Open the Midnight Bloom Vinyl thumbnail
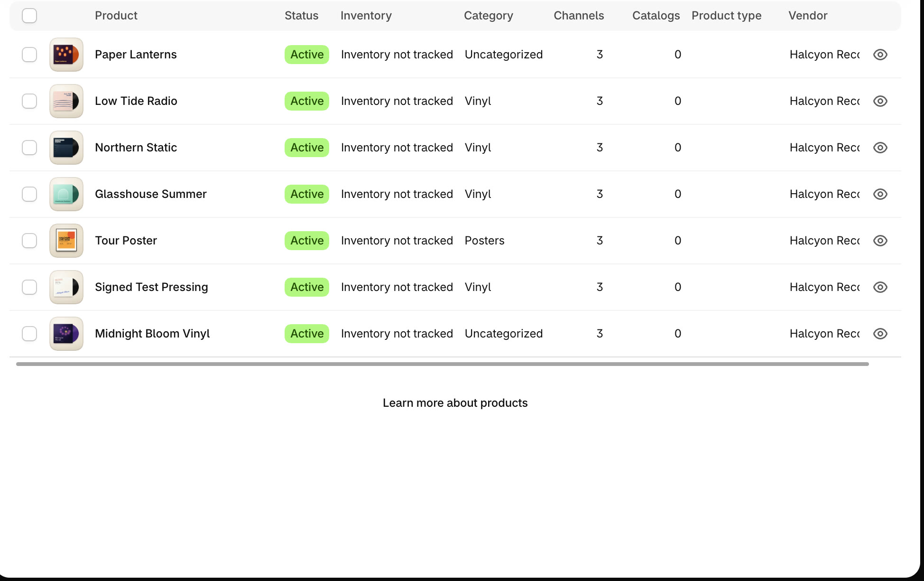The height and width of the screenshot is (581, 924). (x=66, y=334)
